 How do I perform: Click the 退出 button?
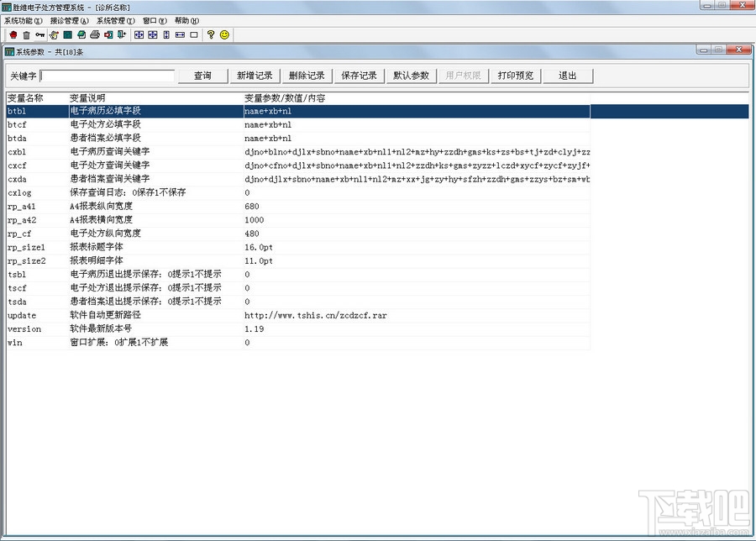pyautogui.click(x=568, y=76)
